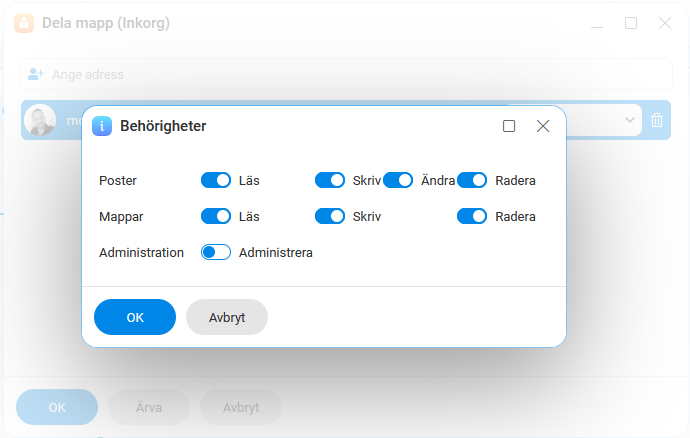Toggle Poster Skriv permission
Image resolution: width=690 pixels, height=438 pixels.
tap(330, 180)
